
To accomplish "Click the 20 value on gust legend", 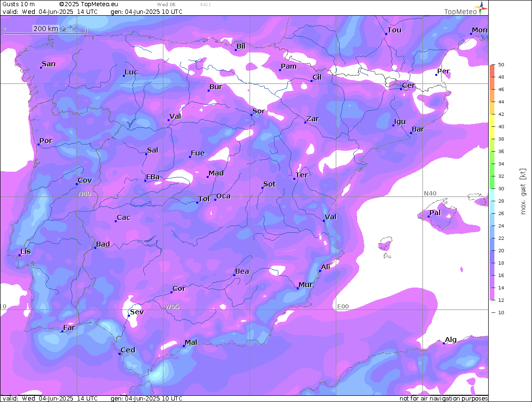I will [x=501, y=250].
